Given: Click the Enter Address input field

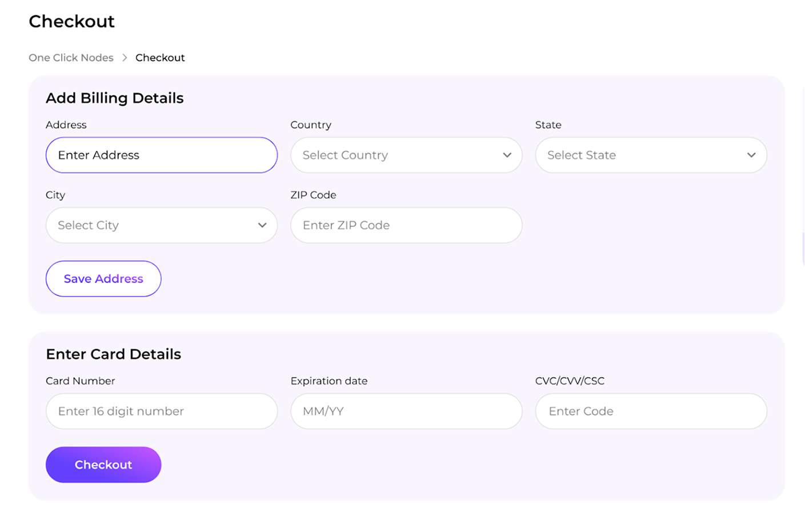Looking at the screenshot, I should tap(161, 155).
